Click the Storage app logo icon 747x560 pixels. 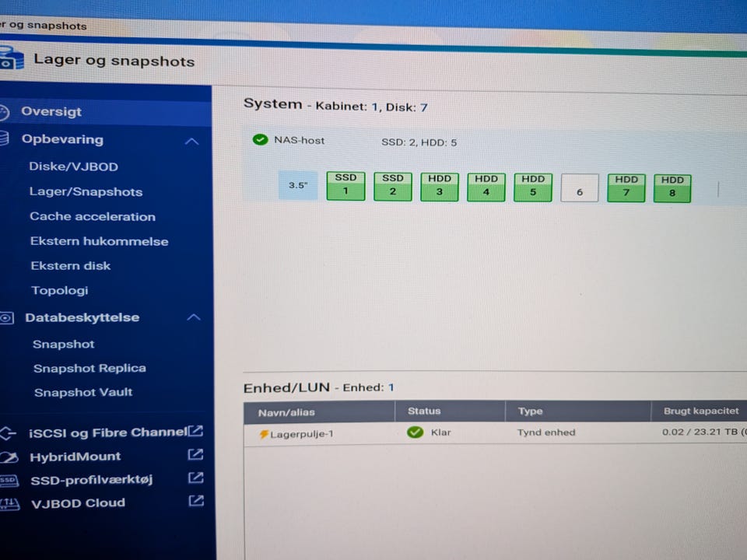click(10, 58)
